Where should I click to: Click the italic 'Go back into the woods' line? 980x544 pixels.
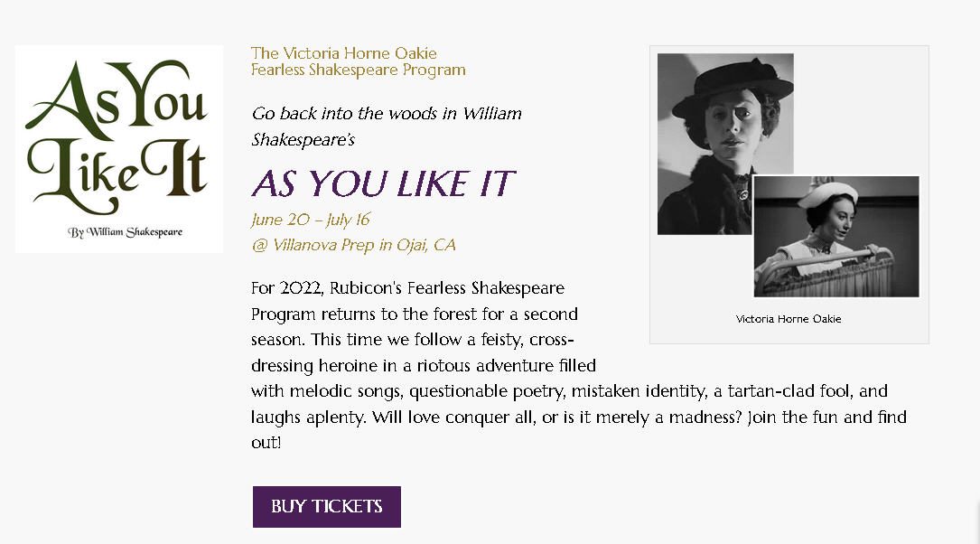pyautogui.click(x=387, y=114)
